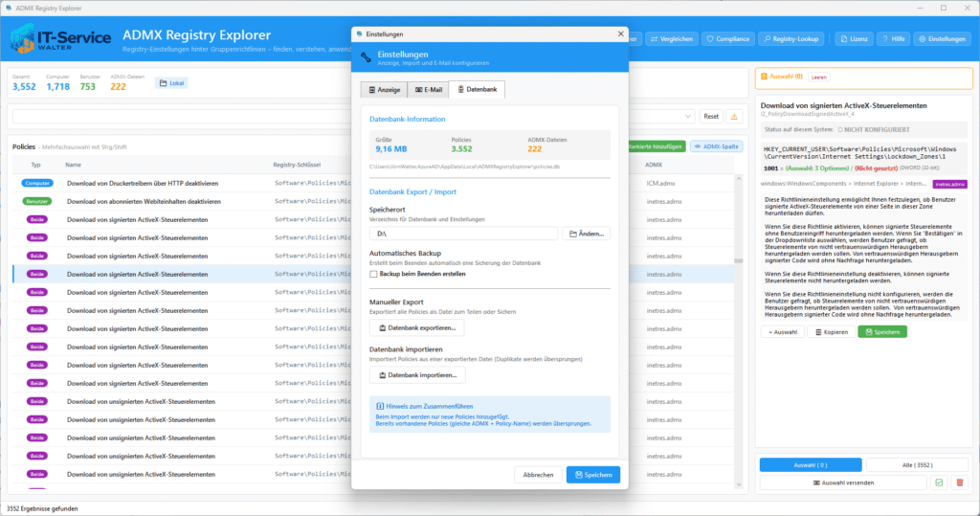This screenshot has height=516, width=980.
Task: Click status bar text 3552 Ergebnisse gefunden
Action: click(42, 509)
